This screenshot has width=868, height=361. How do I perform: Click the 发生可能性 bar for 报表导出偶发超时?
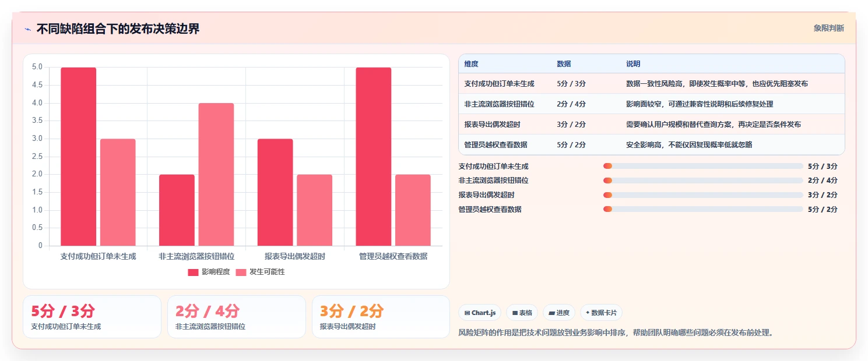[x=315, y=210]
